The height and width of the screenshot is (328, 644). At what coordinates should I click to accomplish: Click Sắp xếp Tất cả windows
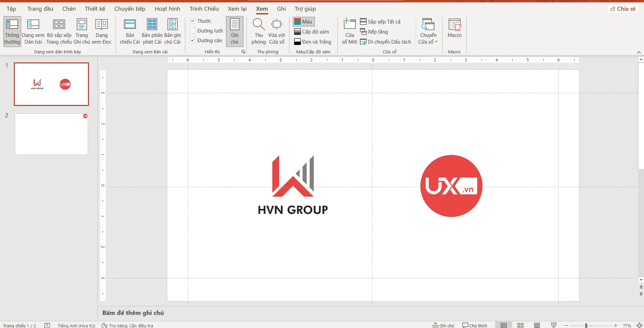[x=380, y=22]
